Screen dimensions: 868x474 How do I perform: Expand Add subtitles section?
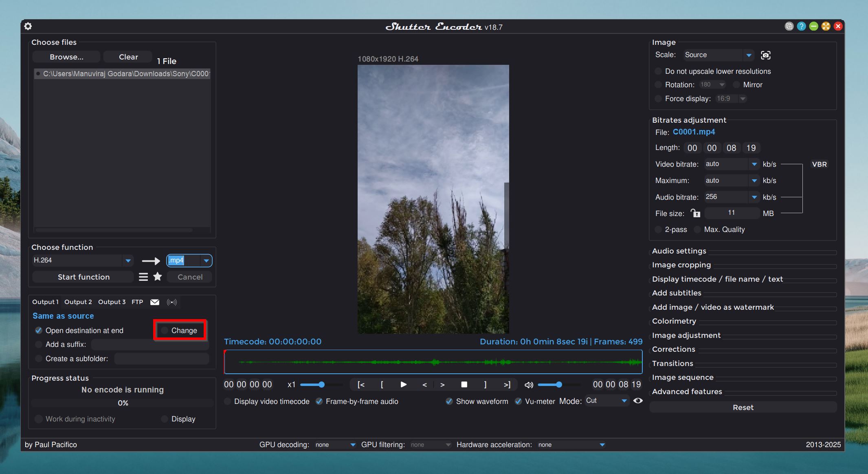[x=677, y=293]
